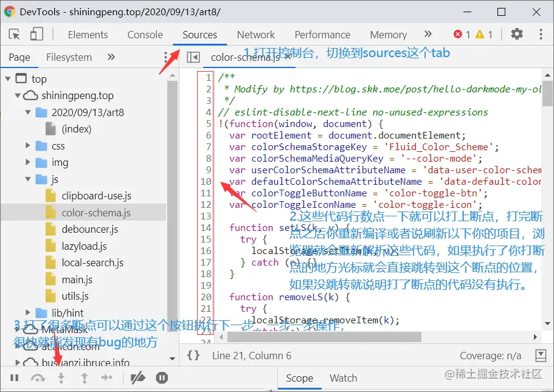Open the (index) file

click(76, 129)
